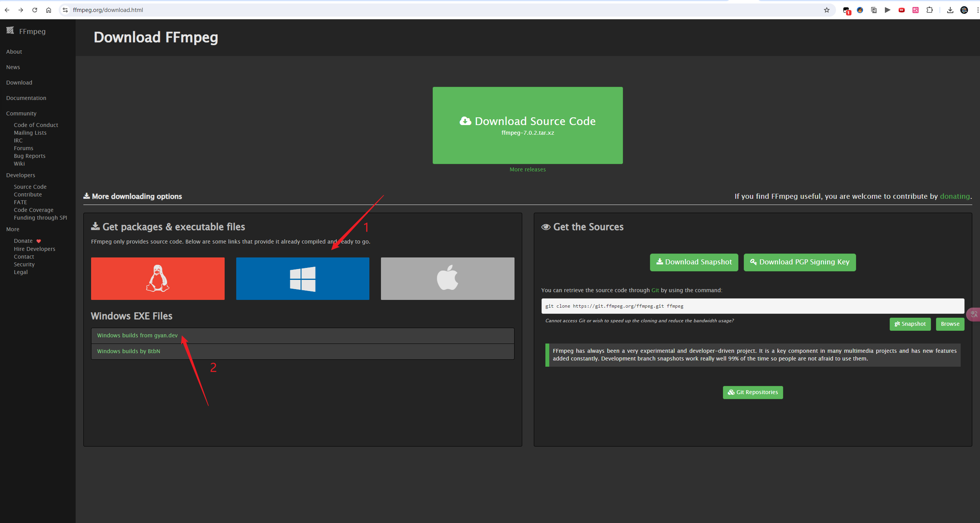Open Git Repositories button
The height and width of the screenshot is (523, 980).
tap(753, 392)
